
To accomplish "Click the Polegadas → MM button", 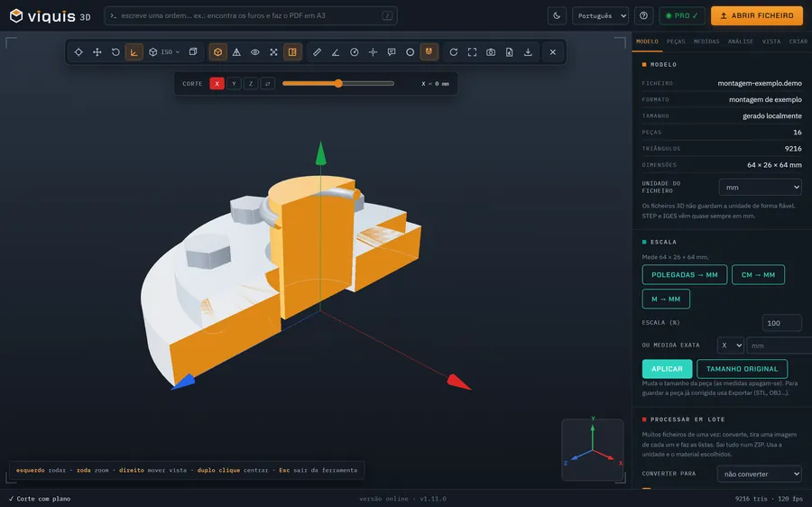I will click(685, 274).
